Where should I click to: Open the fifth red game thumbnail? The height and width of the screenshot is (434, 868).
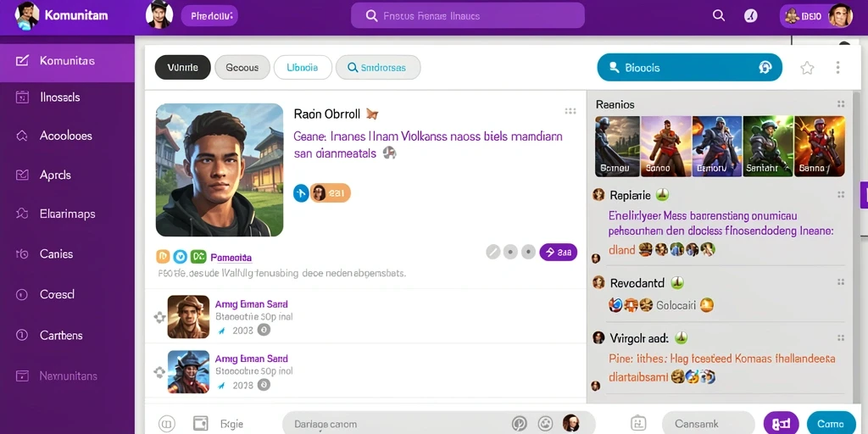820,146
